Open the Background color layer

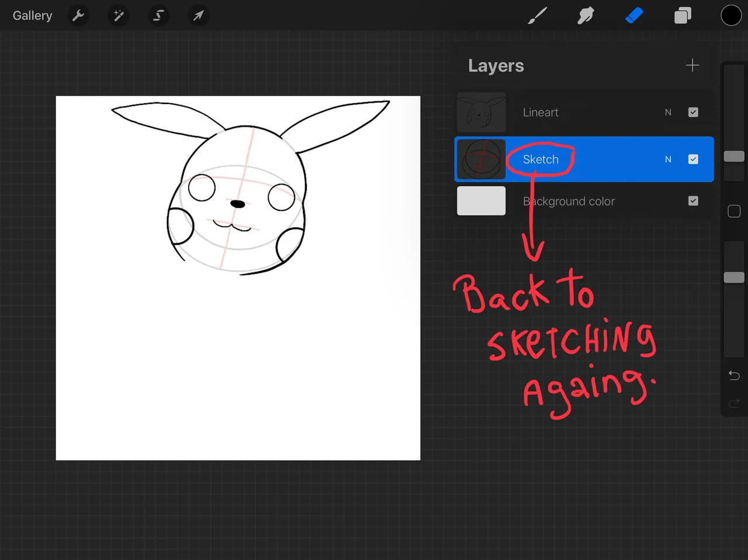click(x=584, y=201)
